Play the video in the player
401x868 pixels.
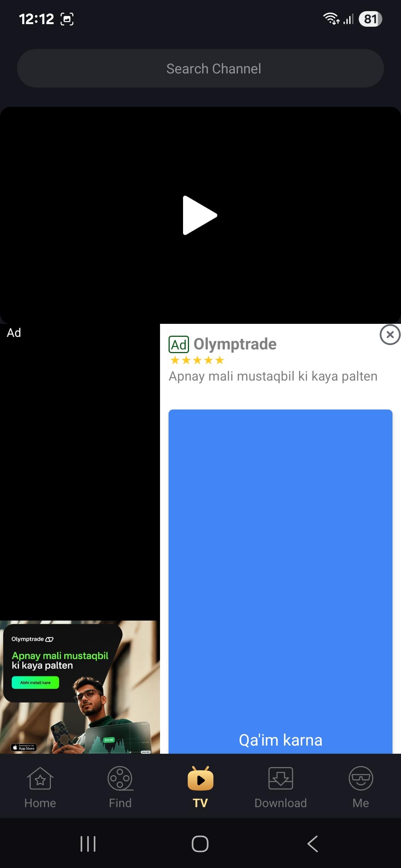(x=200, y=215)
